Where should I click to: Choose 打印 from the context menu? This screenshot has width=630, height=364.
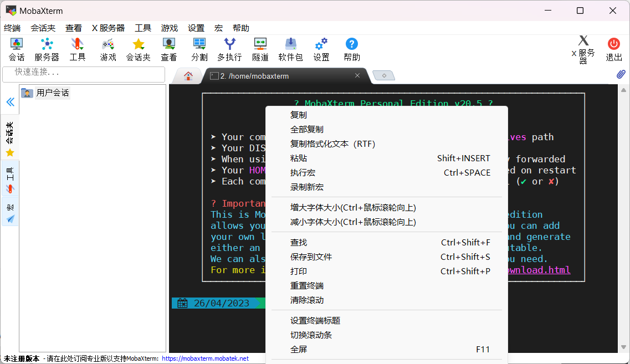coord(387,271)
